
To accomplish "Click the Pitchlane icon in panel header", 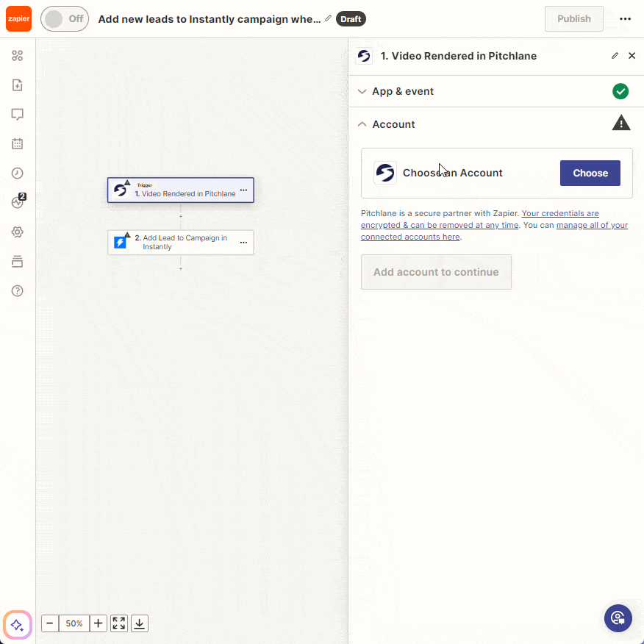I will (364, 56).
